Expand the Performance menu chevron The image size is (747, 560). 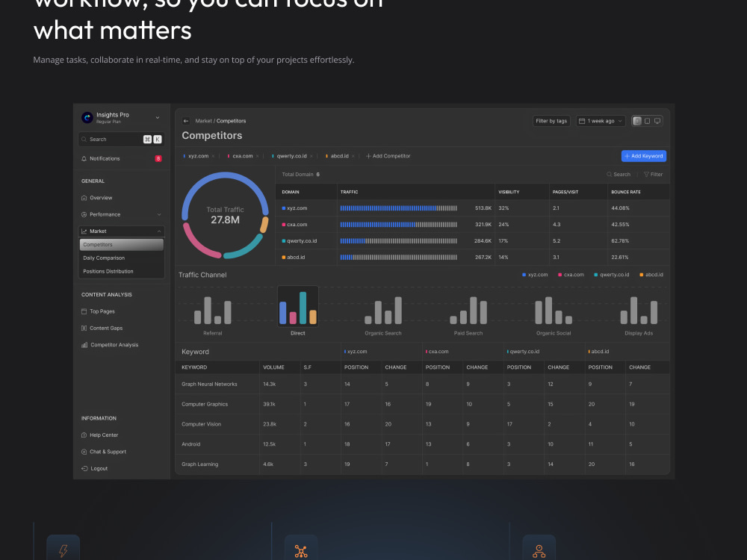(x=159, y=214)
